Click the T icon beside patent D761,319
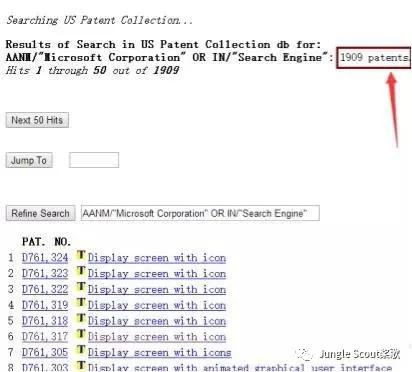Screen dimensions: 412x372 (81, 303)
